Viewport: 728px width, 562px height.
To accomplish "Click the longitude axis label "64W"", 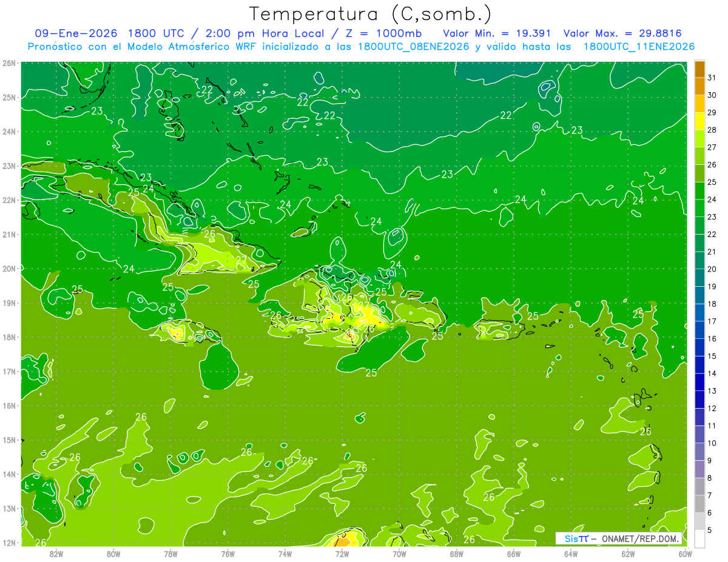I will click(x=571, y=554).
